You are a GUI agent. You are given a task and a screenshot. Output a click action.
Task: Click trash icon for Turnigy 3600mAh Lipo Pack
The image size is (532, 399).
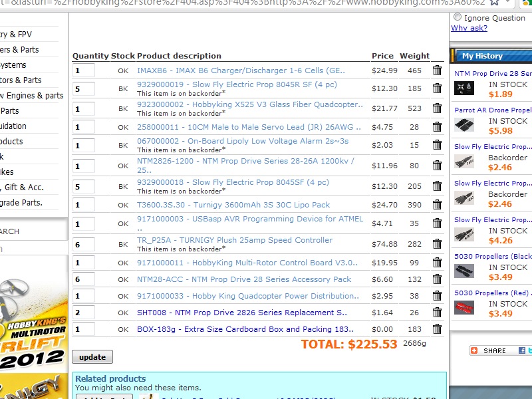(x=437, y=205)
